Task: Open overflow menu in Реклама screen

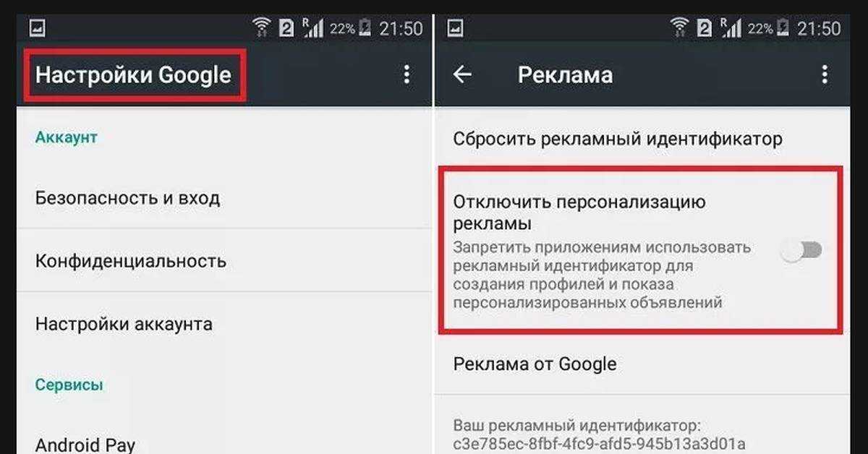Action: click(x=823, y=74)
